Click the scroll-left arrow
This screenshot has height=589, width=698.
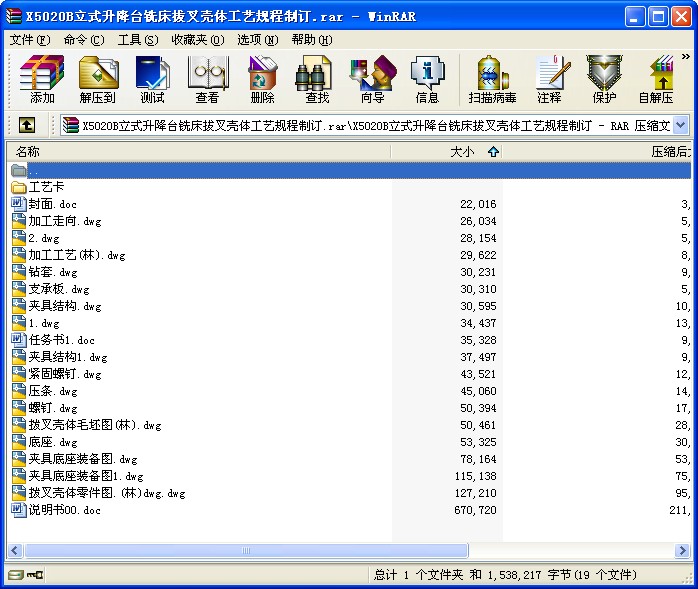pyautogui.click(x=15, y=551)
